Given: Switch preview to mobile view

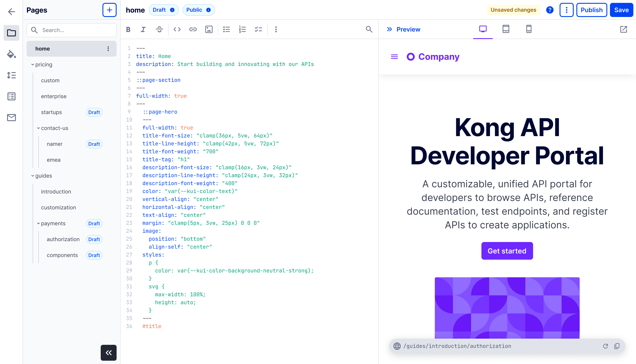Looking at the screenshot, I should [529, 29].
